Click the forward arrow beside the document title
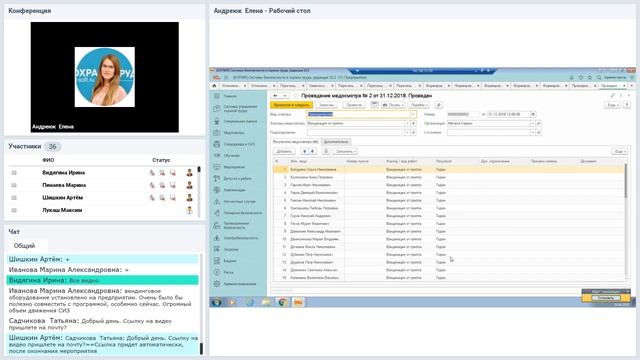Image resolution: width=640 pixels, height=360 pixels. (x=285, y=96)
